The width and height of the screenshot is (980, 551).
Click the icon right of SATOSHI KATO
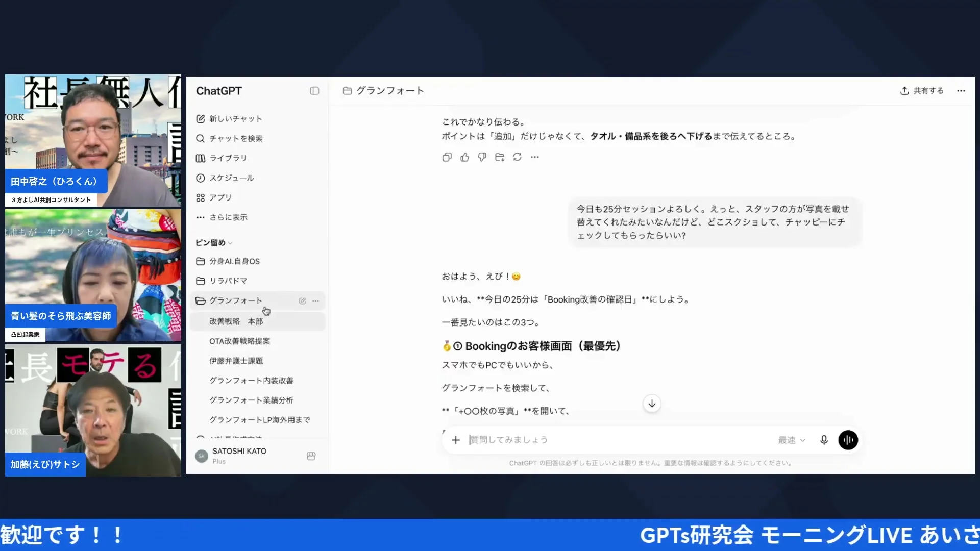311,456
